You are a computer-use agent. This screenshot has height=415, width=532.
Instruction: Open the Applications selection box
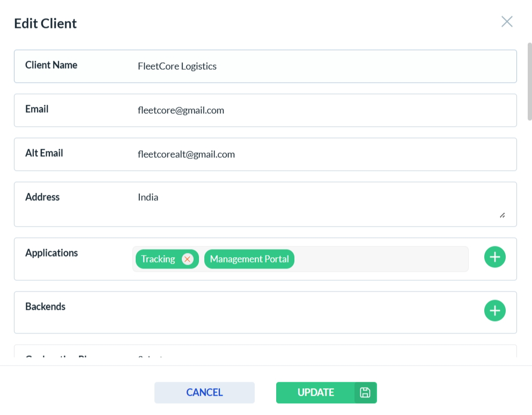(x=381, y=259)
